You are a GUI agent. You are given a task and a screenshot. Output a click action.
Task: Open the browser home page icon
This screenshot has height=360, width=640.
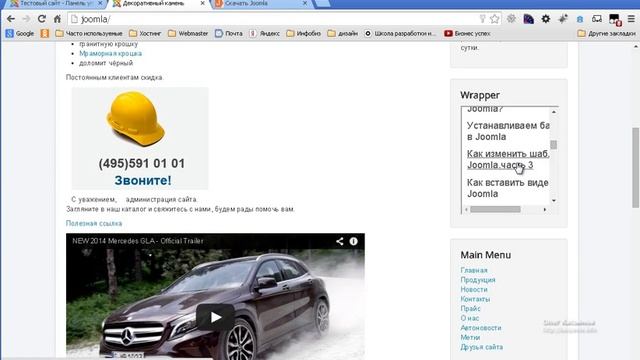[57, 19]
